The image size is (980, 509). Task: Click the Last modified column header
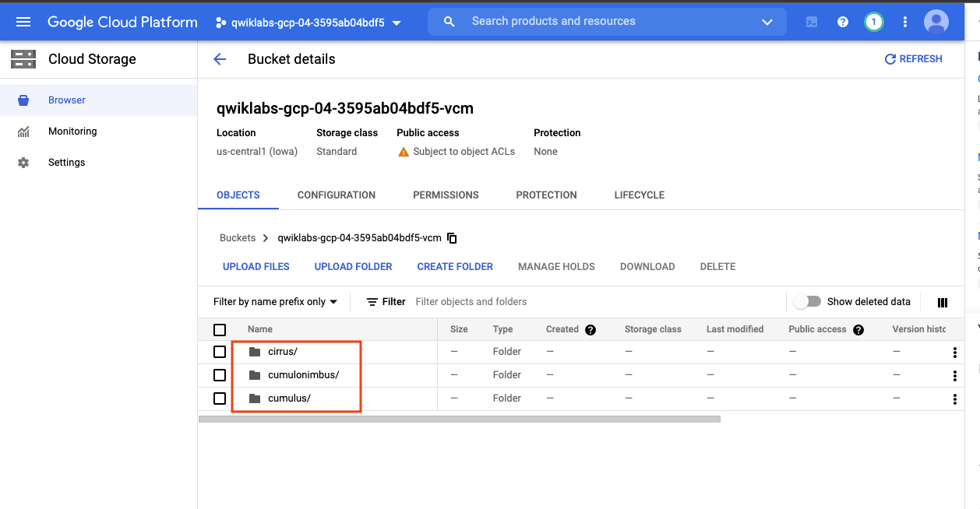735,330
